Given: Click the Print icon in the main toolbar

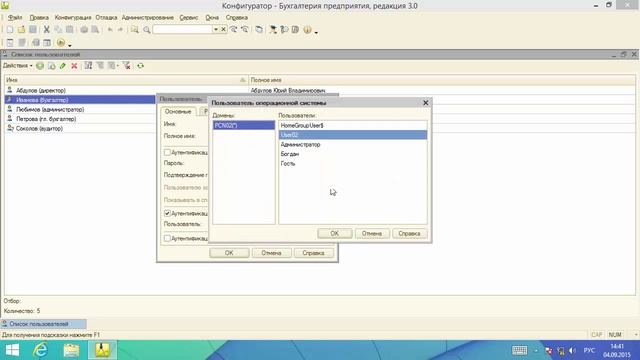Looking at the screenshot, I should click(x=84, y=30).
